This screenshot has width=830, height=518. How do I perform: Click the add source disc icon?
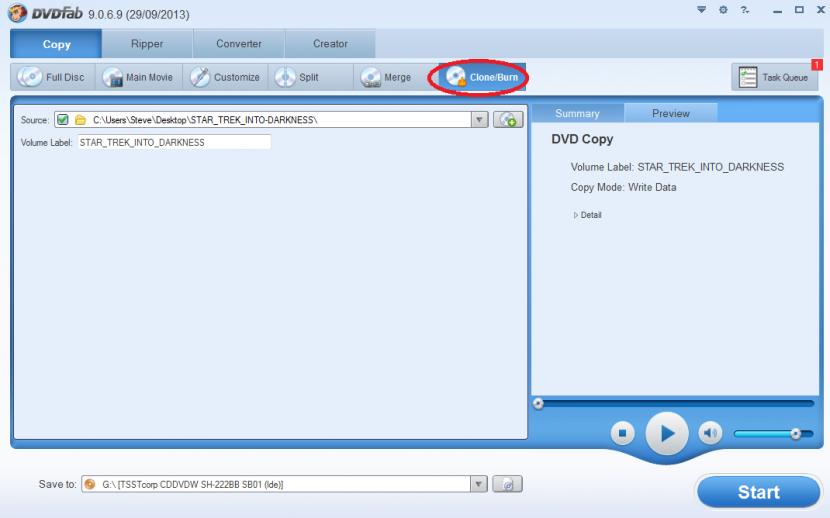click(x=508, y=120)
